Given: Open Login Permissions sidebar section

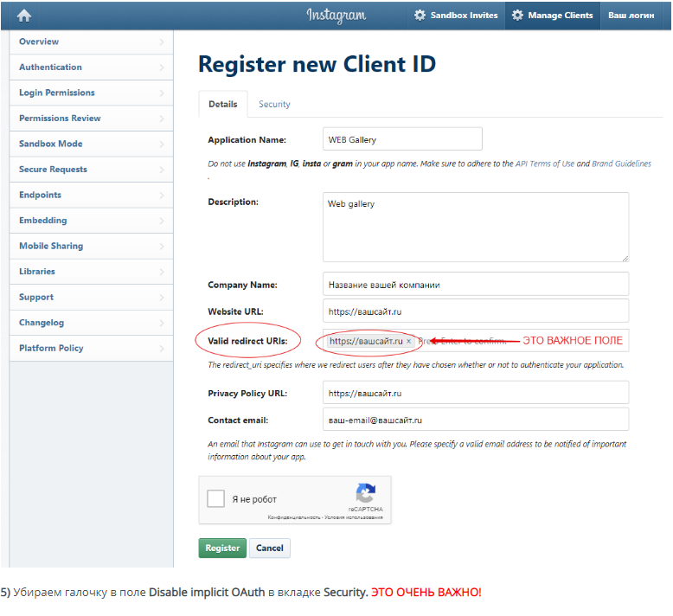Looking at the screenshot, I should coord(92,93).
